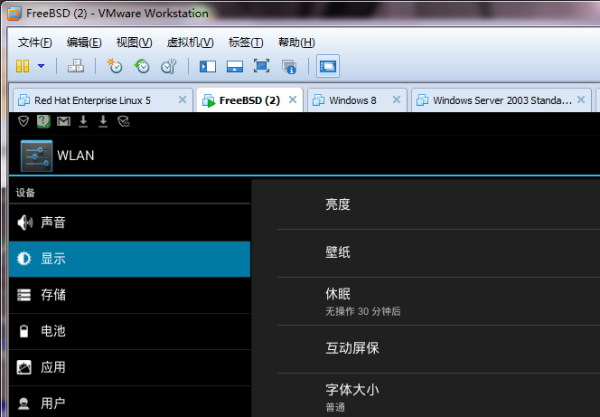This screenshot has width=600, height=417.
Task: Open the 文件(F) menu
Action: click(35, 42)
